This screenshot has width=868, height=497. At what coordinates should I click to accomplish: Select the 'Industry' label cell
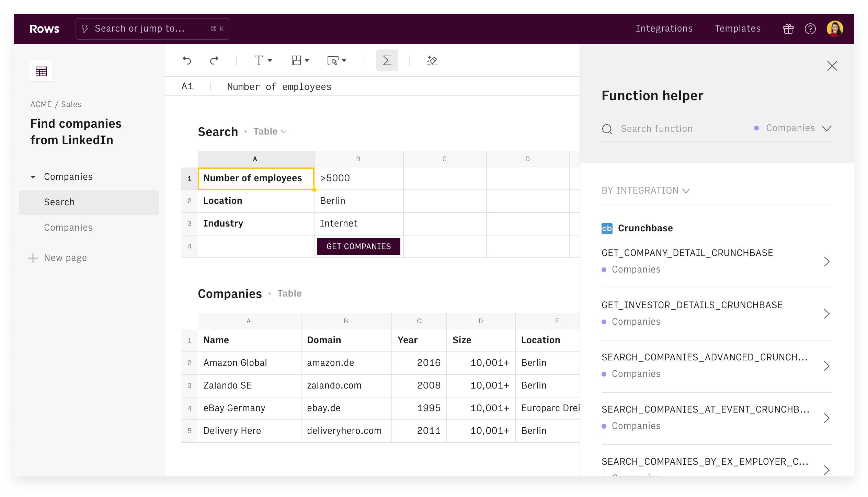(x=256, y=224)
